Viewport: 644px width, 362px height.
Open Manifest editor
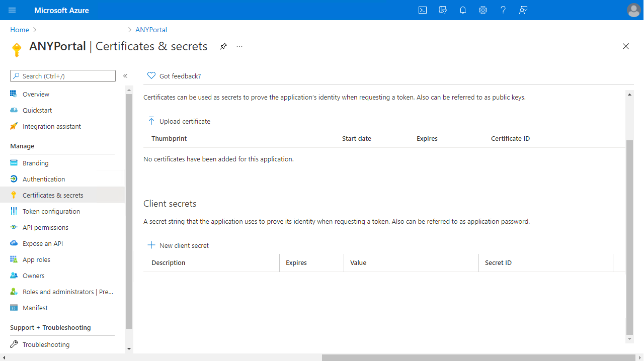tap(35, 308)
